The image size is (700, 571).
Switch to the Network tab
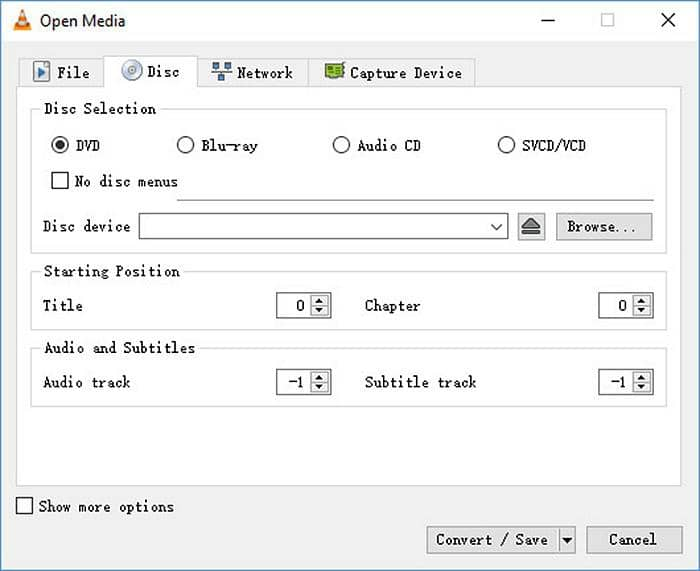(x=253, y=72)
